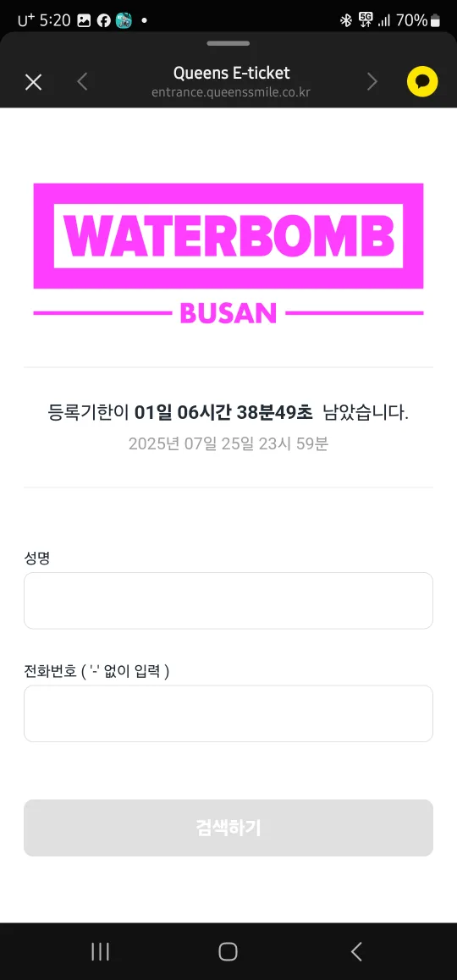
Task: Open recent apps from the navigation bar
Action: (x=100, y=951)
